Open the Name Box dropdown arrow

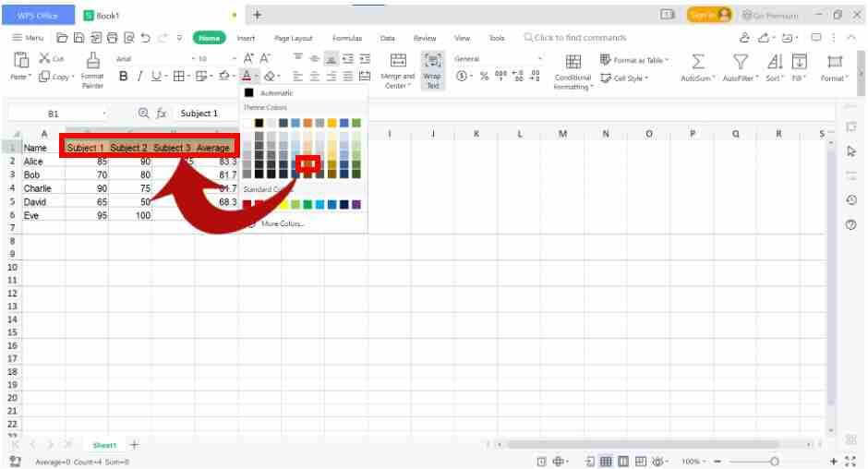[x=104, y=114]
